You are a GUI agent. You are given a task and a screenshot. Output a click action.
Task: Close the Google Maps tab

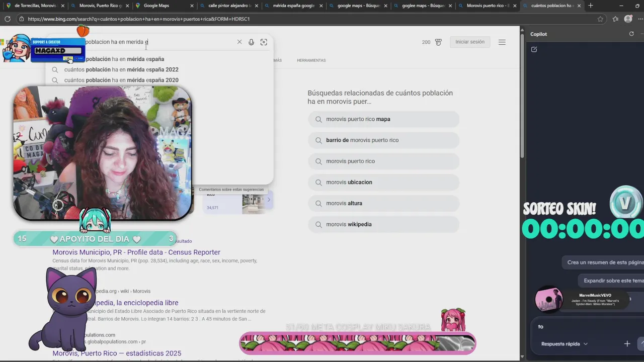click(192, 6)
